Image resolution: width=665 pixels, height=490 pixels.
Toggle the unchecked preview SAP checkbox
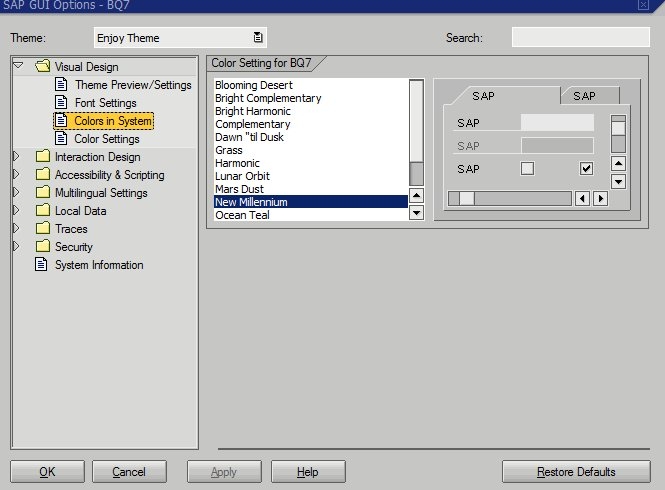(527, 168)
